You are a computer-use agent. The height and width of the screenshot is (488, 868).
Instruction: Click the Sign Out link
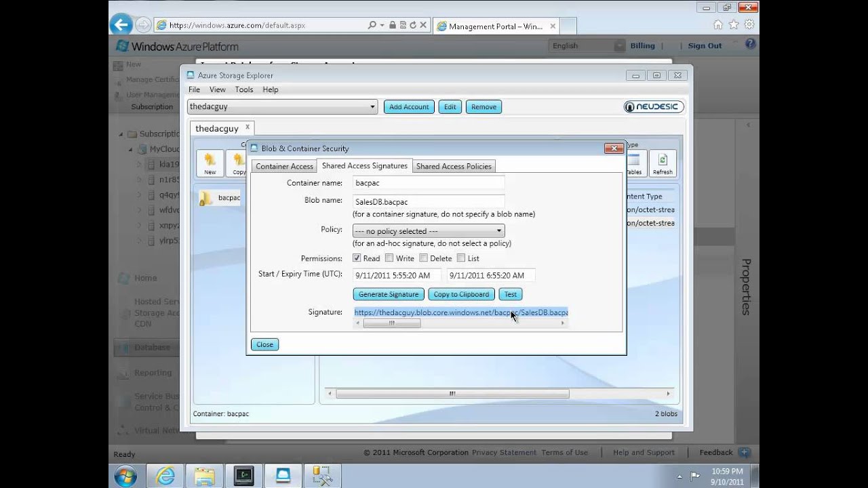point(705,45)
